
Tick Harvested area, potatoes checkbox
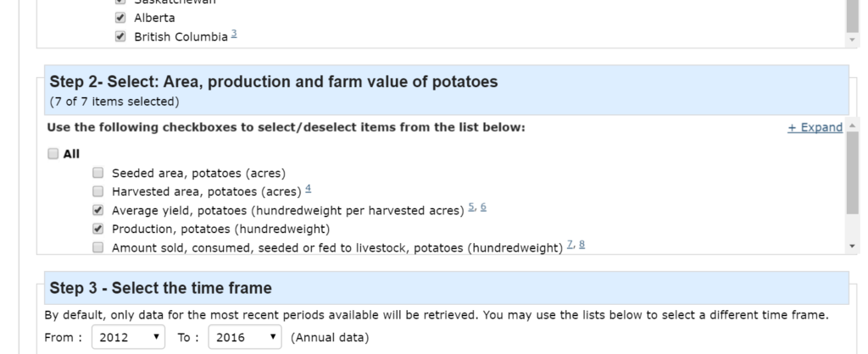pos(97,191)
